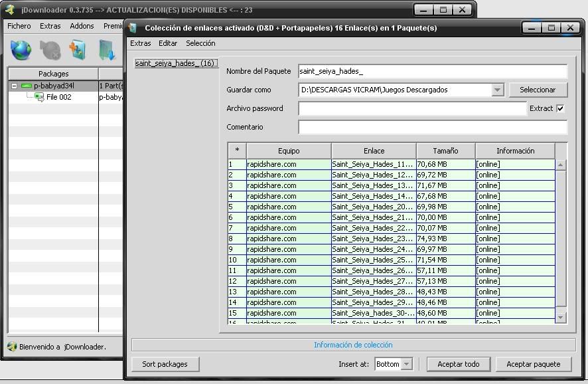Click the Información column header
Viewport: 588px width, 384px height.
coord(515,151)
